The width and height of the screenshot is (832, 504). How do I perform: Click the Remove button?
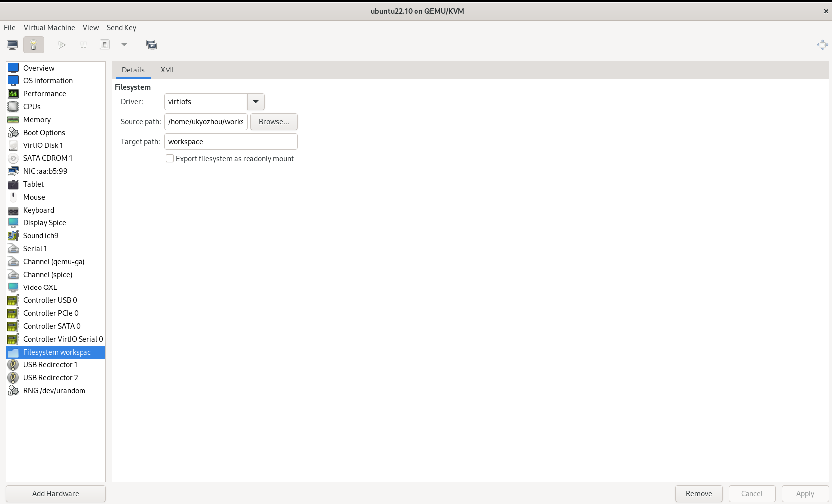699,494
